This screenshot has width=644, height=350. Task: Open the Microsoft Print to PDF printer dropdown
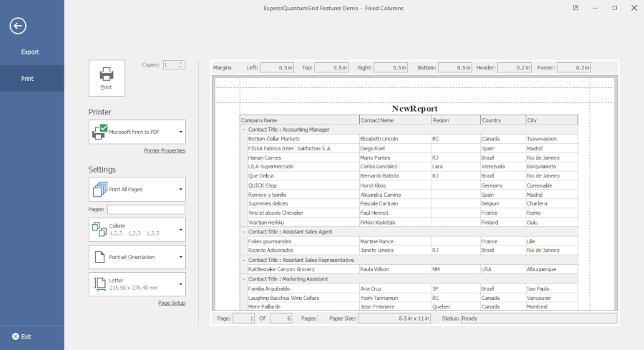pos(137,132)
